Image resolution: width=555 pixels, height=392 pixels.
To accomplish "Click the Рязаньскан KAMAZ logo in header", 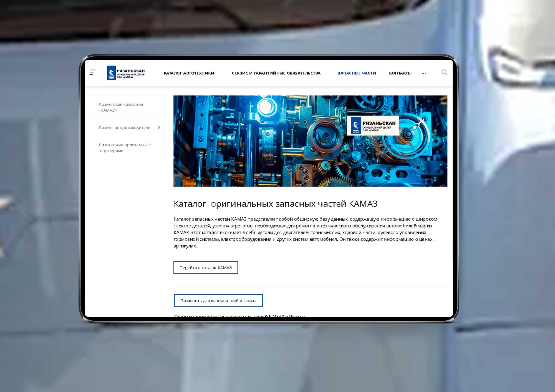I will click(x=126, y=73).
